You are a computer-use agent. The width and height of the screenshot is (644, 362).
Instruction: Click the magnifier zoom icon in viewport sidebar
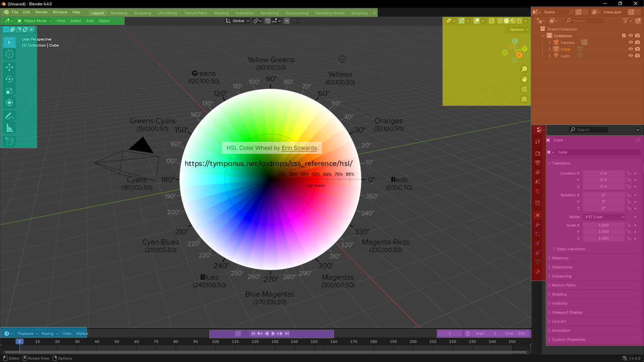tap(524, 68)
